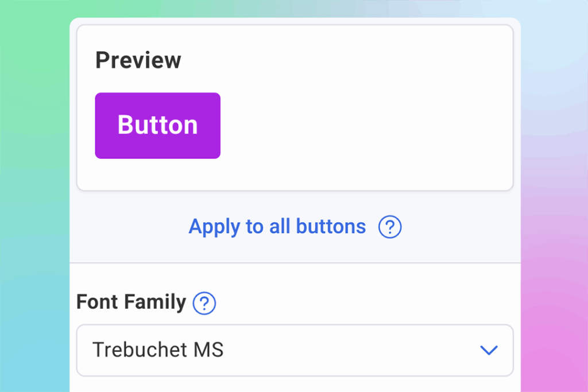Activate the Apply to all buttons action

pos(276,227)
